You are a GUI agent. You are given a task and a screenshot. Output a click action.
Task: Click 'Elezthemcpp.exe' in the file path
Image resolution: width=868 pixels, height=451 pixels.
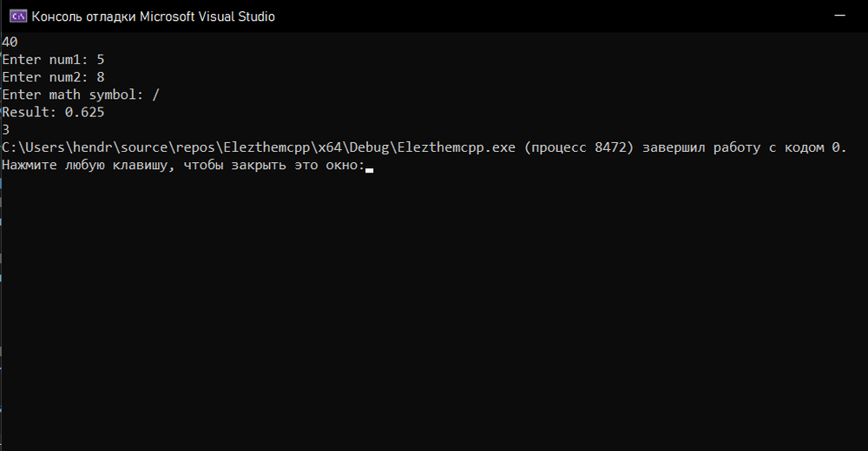tap(457, 147)
